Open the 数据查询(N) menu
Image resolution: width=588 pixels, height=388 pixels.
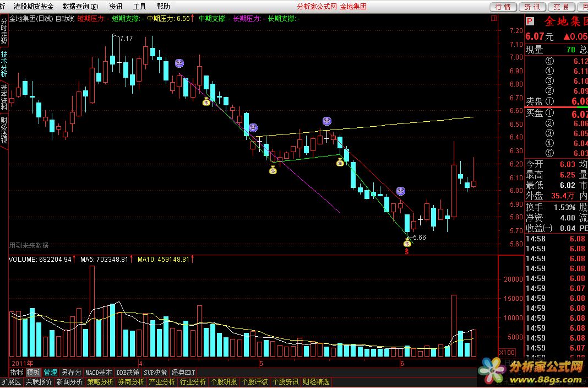[x=80, y=7]
